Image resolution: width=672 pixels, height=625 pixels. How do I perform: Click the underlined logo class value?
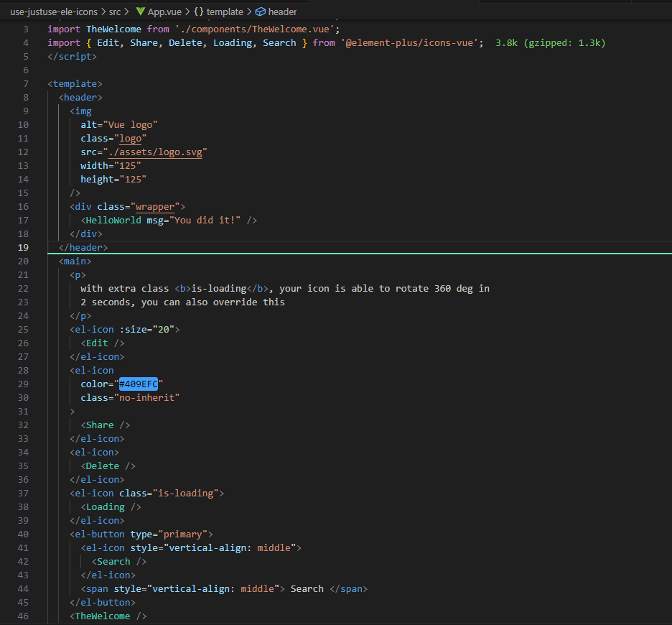point(130,139)
